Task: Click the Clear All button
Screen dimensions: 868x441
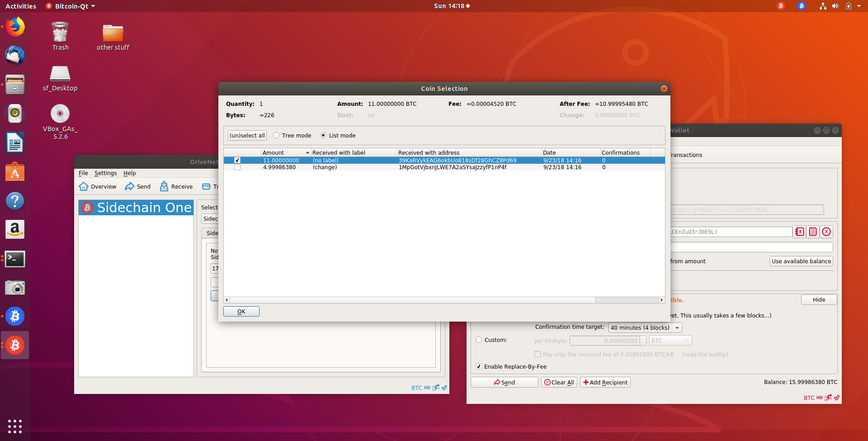Action: (559, 382)
